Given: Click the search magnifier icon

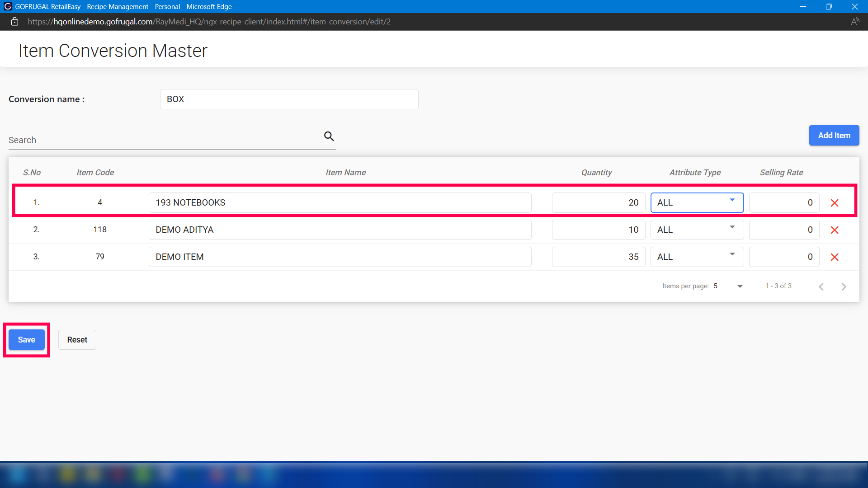Looking at the screenshot, I should click(x=329, y=136).
